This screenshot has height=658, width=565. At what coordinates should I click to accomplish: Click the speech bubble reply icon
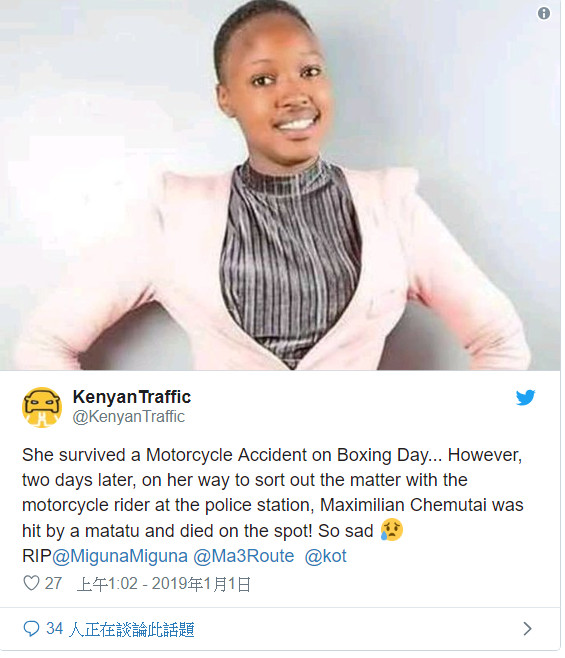[x=31, y=629]
